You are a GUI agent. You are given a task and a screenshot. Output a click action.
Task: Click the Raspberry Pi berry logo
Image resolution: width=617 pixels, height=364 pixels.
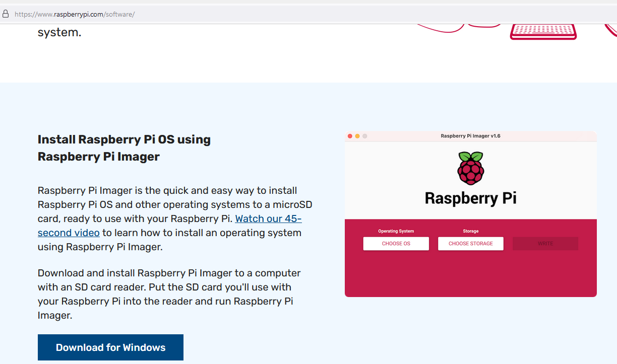(471, 168)
